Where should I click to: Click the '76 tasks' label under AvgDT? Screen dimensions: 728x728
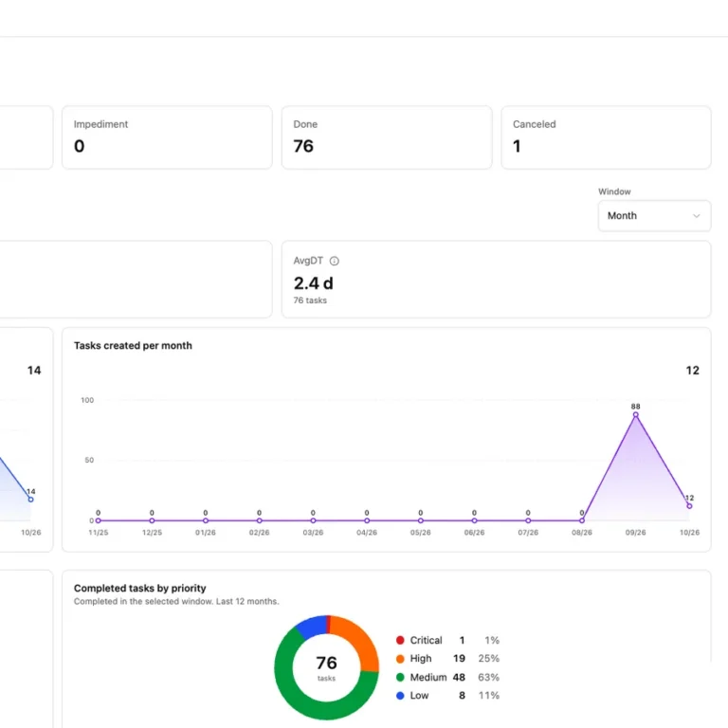tap(310, 300)
